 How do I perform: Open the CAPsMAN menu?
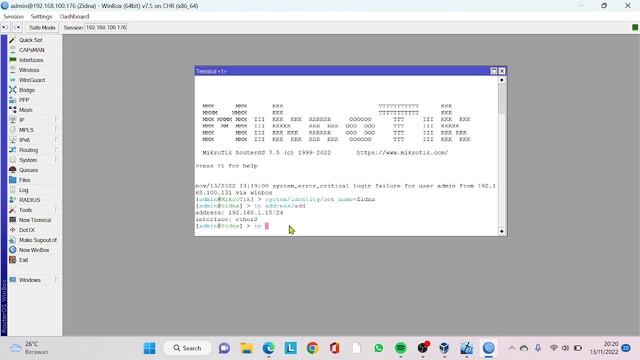pos(31,50)
